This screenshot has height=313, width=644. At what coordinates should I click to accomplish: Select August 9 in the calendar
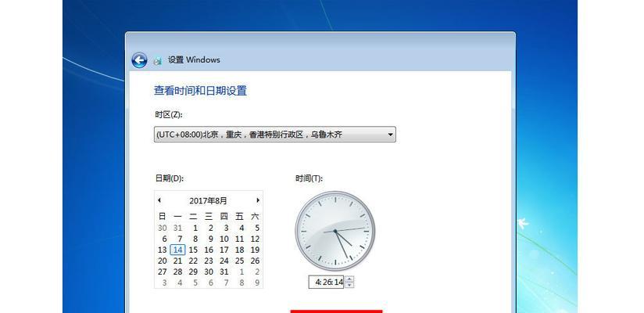pos(211,239)
